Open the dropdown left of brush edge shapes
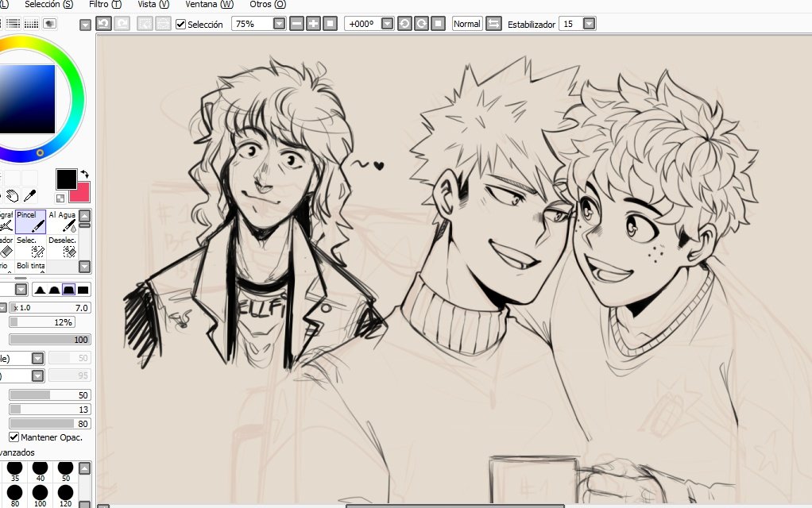 click(21, 290)
